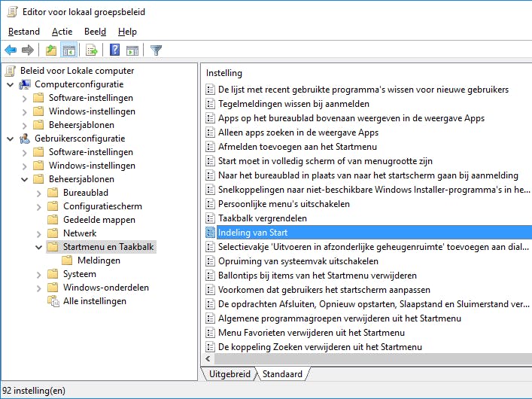This screenshot has width=532, height=399.
Task: Click the Meldingen folder icon
Action: pos(67,260)
